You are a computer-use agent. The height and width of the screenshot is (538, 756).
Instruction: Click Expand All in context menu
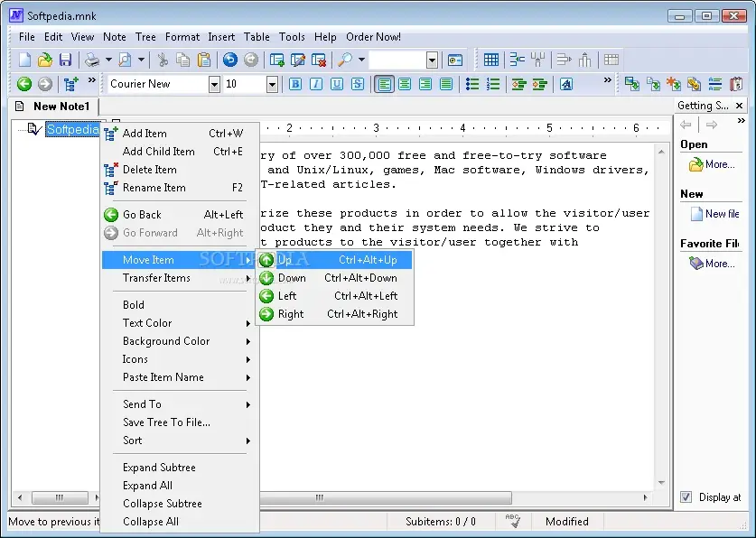(x=181, y=486)
